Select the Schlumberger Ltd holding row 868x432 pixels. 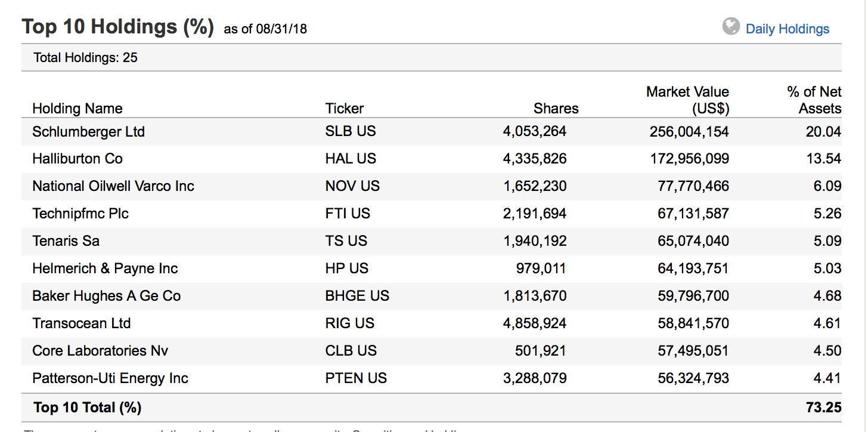tap(88, 131)
